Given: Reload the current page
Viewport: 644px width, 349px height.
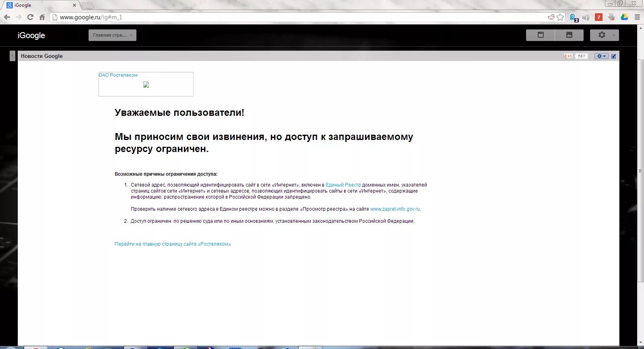Looking at the screenshot, I should (x=30, y=17).
